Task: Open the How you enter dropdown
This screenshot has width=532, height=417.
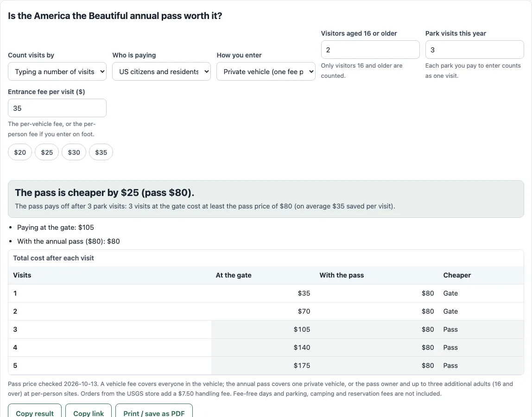Action: [266, 71]
